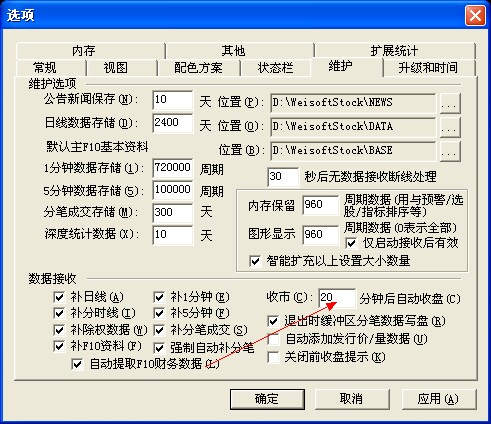This screenshot has height=424, width=491.
Task: Enable the 关闭前收盘提示 checkbox
Action: (x=273, y=357)
